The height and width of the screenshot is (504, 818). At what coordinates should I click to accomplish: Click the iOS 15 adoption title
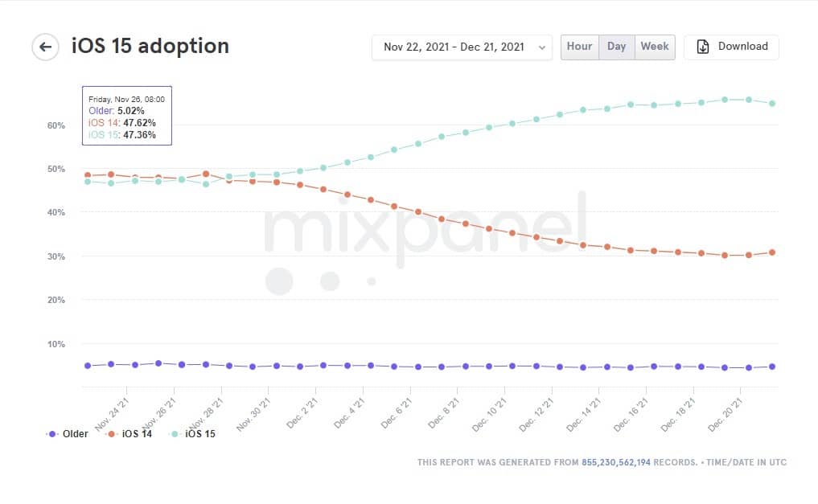pyautogui.click(x=150, y=46)
